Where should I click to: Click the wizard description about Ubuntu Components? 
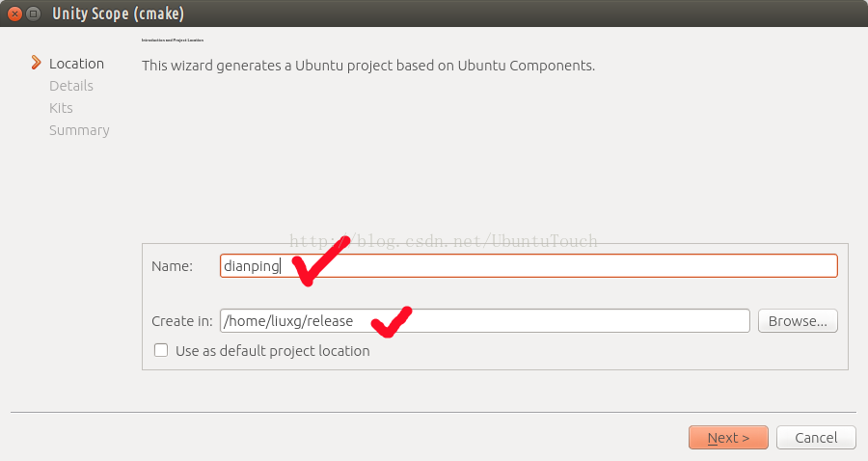click(x=368, y=66)
